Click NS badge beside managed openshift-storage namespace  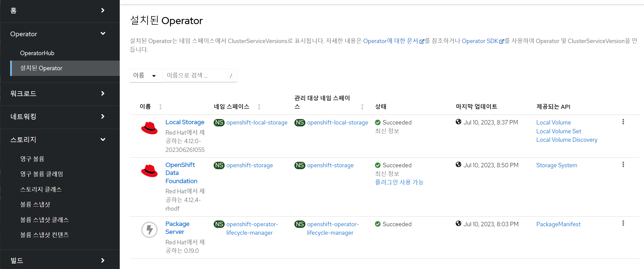(300, 165)
